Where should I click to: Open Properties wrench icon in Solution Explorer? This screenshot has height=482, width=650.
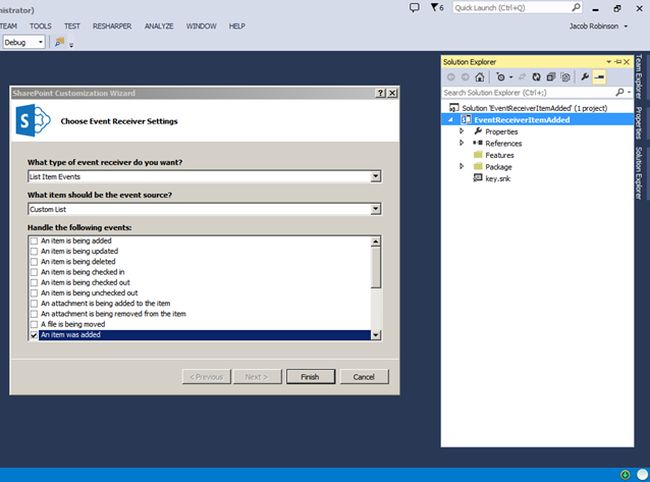tap(585, 77)
